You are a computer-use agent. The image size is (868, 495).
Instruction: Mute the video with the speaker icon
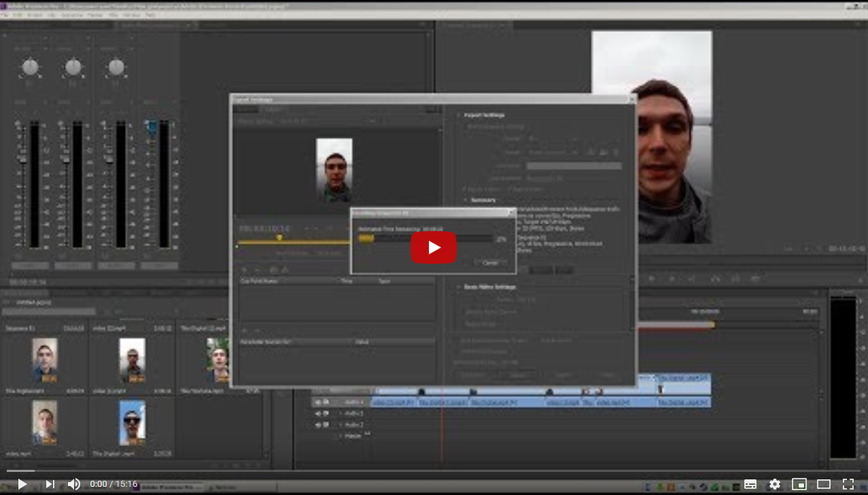74,484
